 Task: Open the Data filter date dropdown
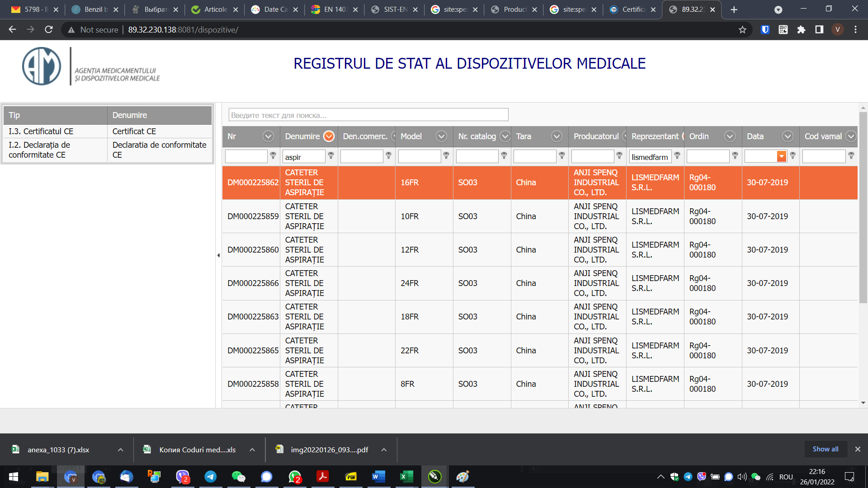coord(781,156)
